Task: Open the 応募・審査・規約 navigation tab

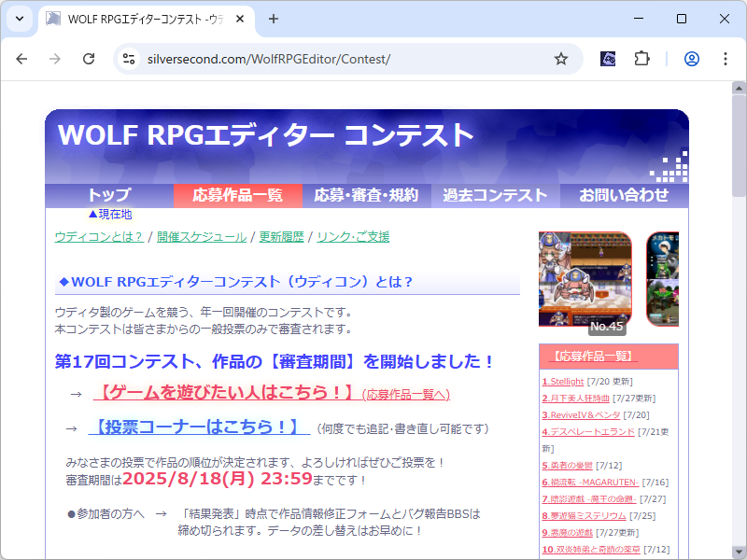Action: click(366, 195)
